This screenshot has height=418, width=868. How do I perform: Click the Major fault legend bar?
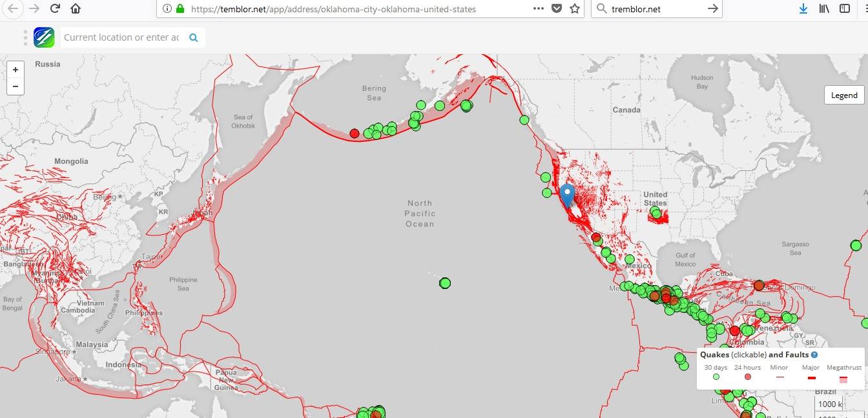[812, 378]
